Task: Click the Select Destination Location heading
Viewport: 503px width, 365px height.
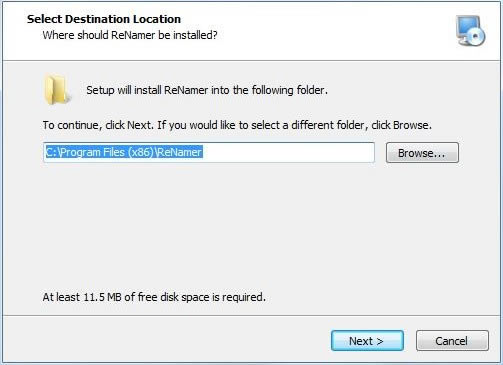Action: pos(104,19)
